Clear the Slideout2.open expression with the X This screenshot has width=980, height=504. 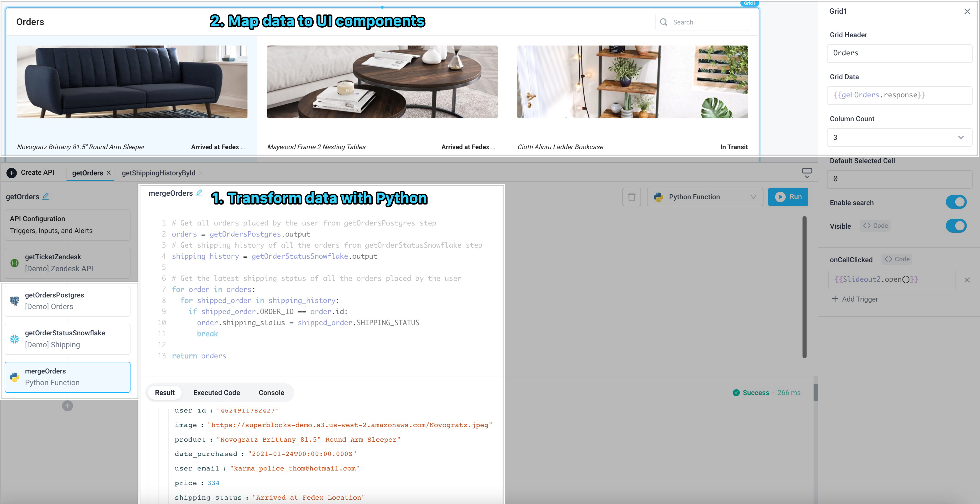(967, 279)
